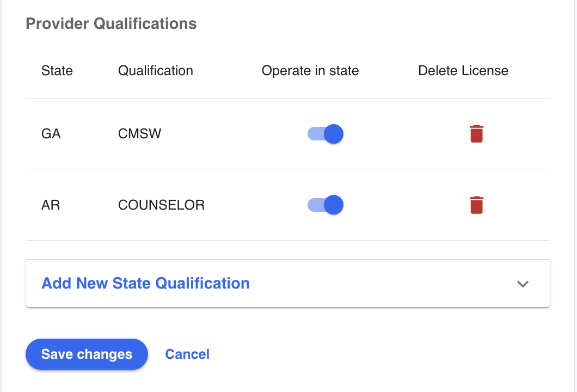
Task: Click the CMSW qualification cell
Action: click(x=139, y=133)
